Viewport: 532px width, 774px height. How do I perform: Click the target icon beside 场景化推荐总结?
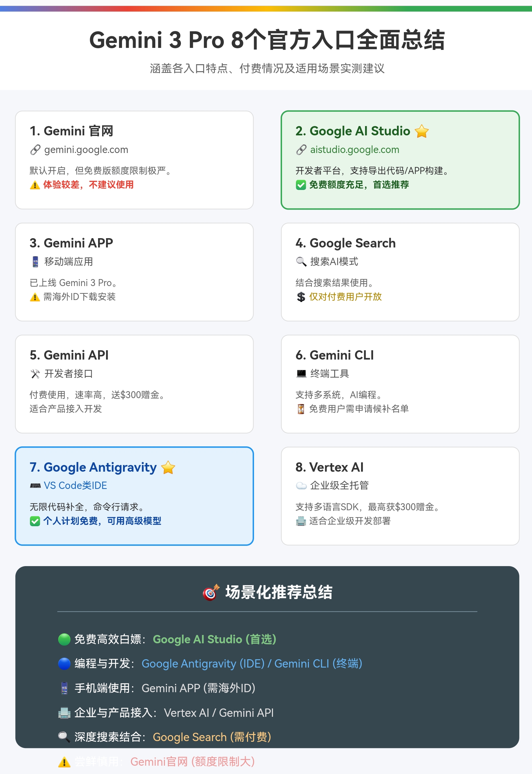(x=211, y=592)
